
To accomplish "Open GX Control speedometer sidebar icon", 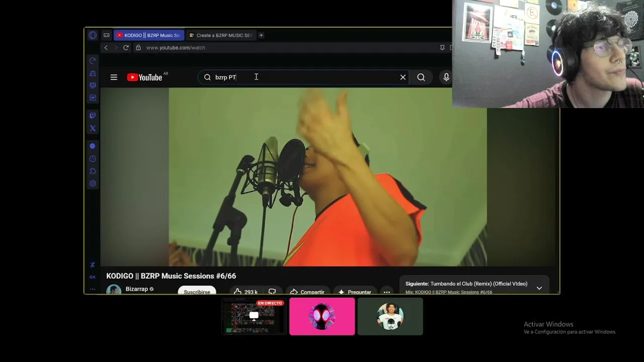I will [93, 61].
